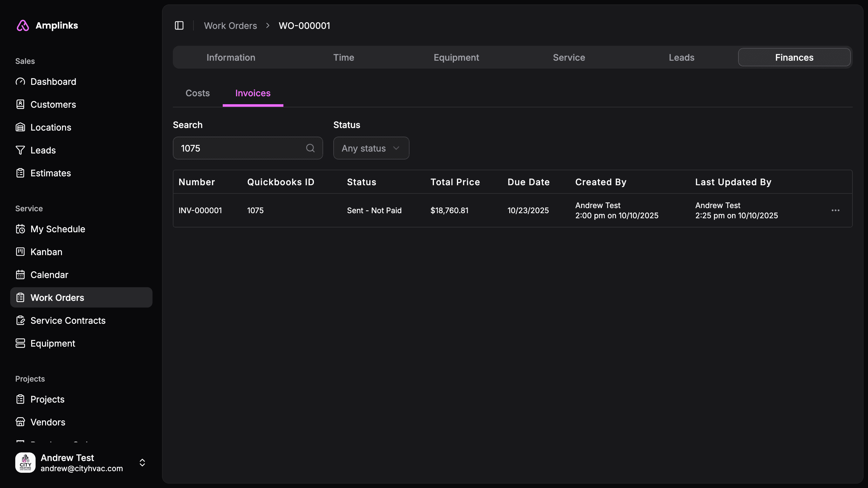868x488 pixels.
Task: Switch to the Costs sub-tab
Action: (x=197, y=93)
